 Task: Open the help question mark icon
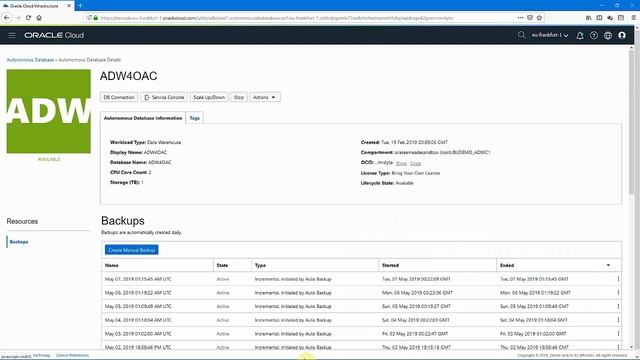594,36
